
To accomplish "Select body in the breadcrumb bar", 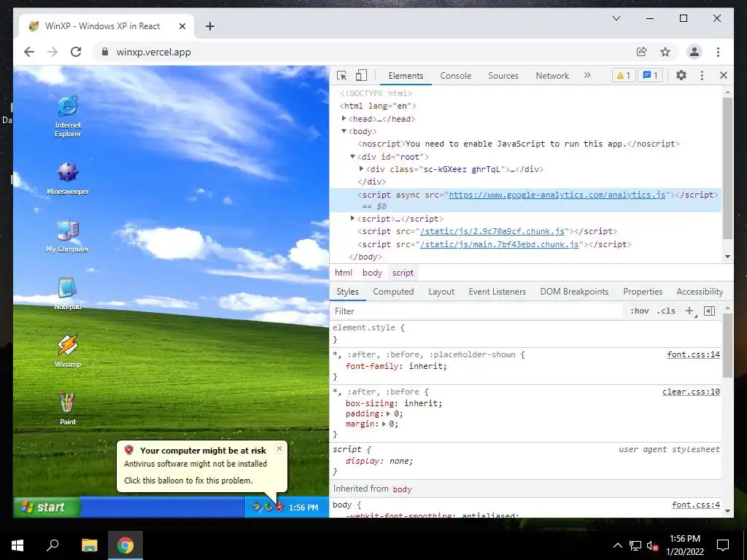I will (x=372, y=273).
